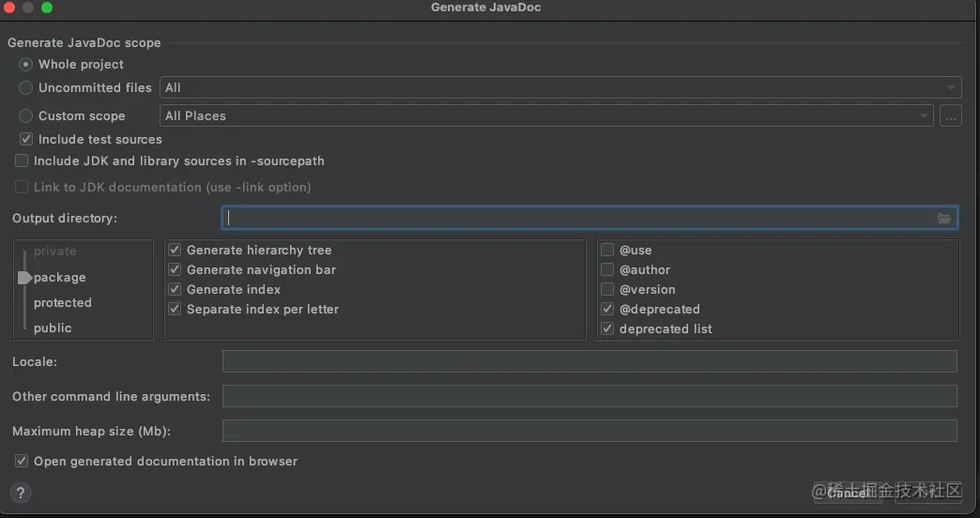Toggle Generate navigation bar checkbox
This screenshot has width=980, height=518.
click(x=175, y=270)
